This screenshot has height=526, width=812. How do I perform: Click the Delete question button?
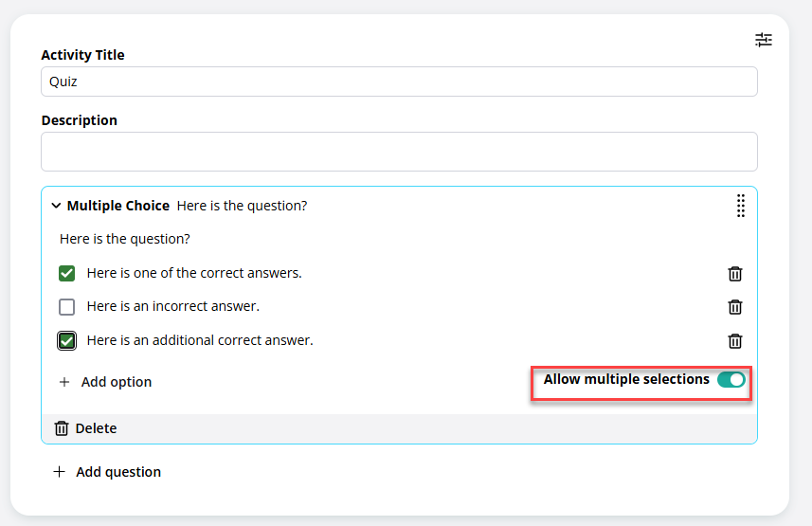[86, 428]
